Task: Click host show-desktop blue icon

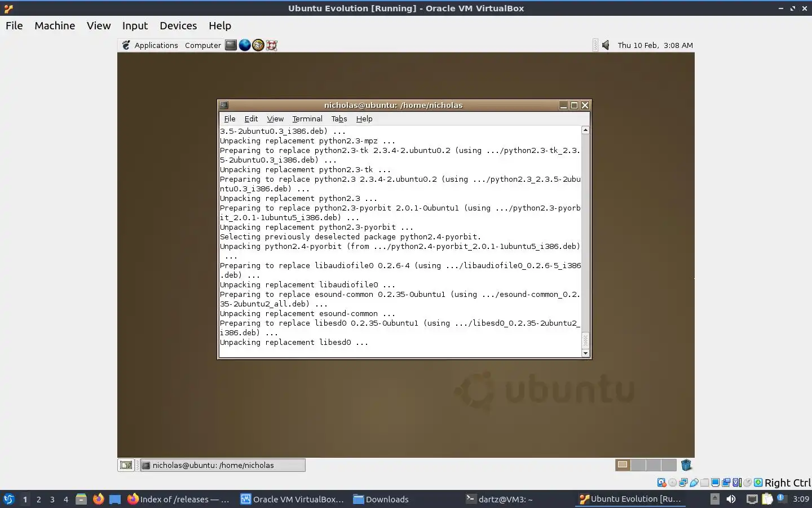Action: (115, 499)
